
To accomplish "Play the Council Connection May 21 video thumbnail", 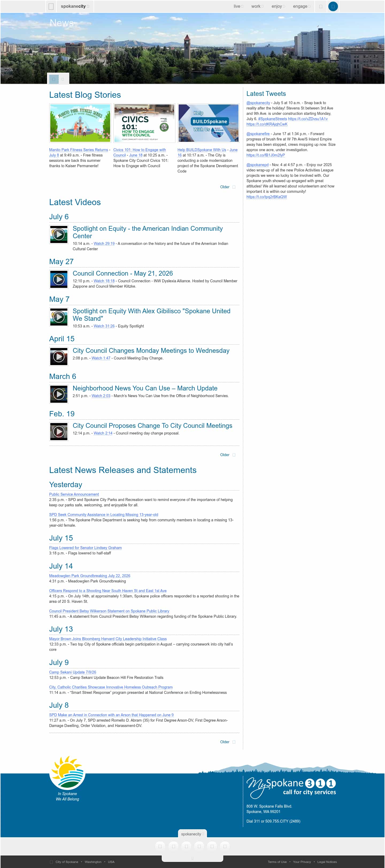I will pyautogui.click(x=59, y=279).
